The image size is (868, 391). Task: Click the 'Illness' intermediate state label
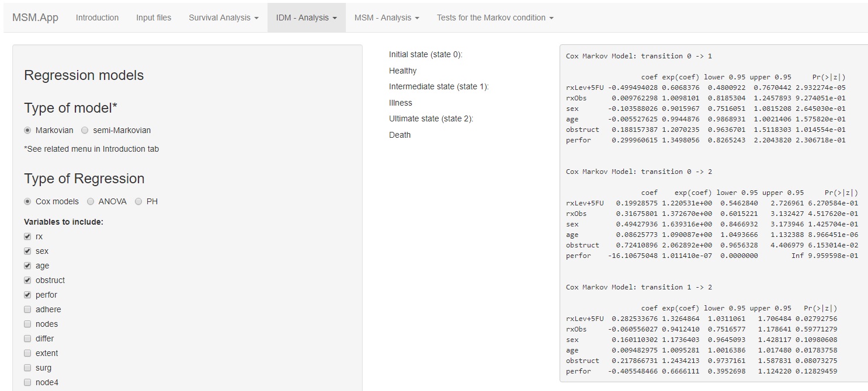401,103
